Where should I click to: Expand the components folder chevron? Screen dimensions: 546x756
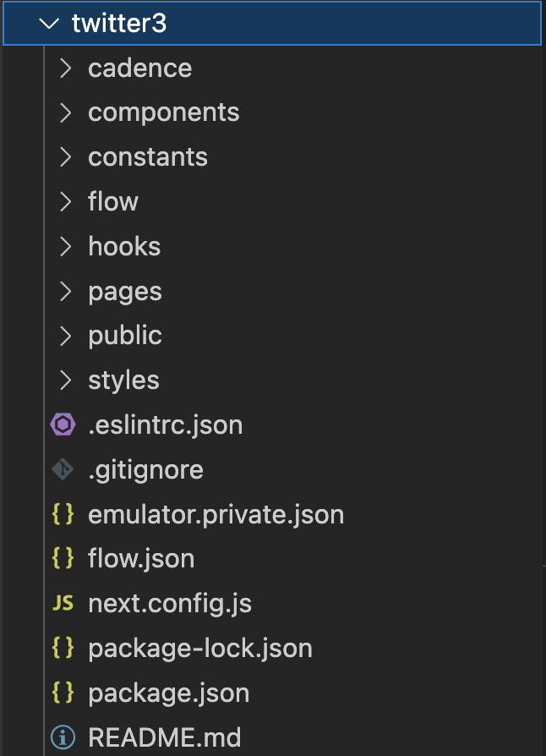[x=66, y=112]
